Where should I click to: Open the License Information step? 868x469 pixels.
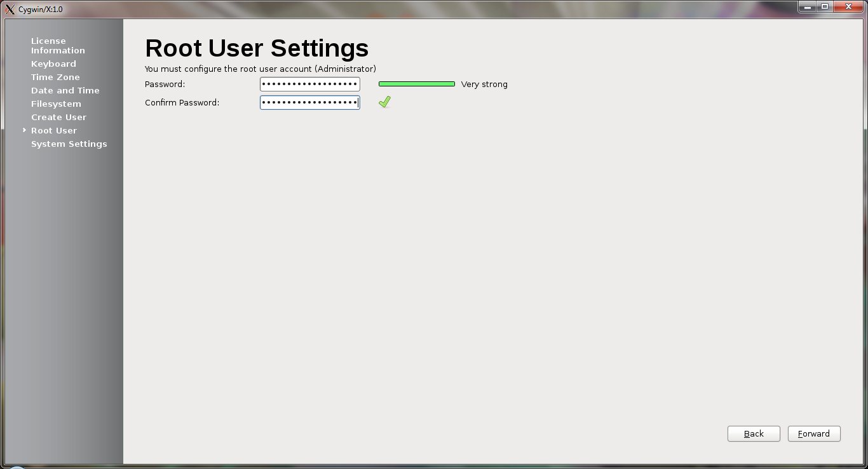[58, 46]
